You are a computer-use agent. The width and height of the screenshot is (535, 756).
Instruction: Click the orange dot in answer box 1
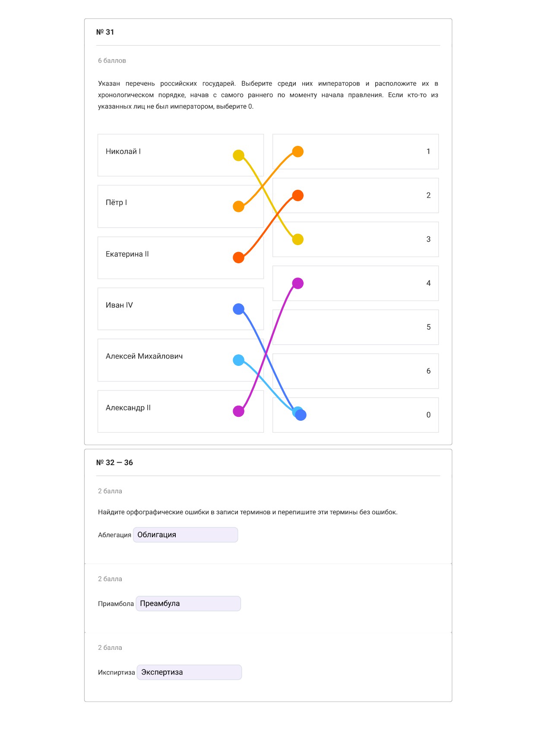298,151
